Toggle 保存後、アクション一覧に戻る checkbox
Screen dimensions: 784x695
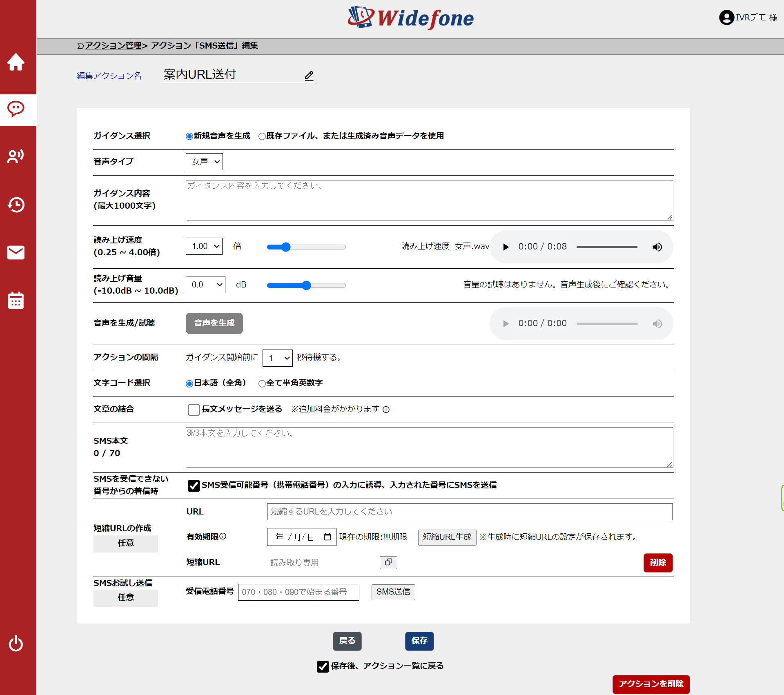coord(323,666)
